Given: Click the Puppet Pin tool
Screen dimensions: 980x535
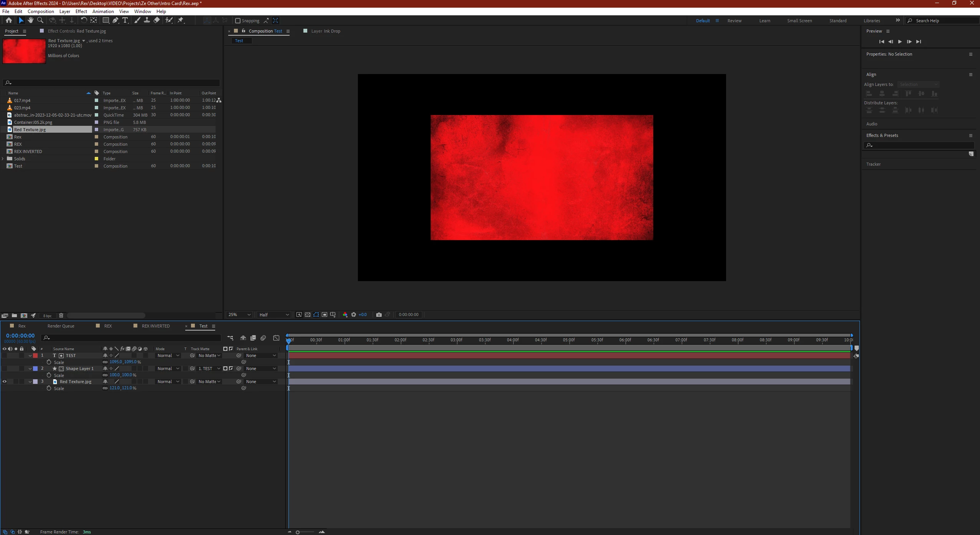Looking at the screenshot, I should pyautogui.click(x=181, y=20).
